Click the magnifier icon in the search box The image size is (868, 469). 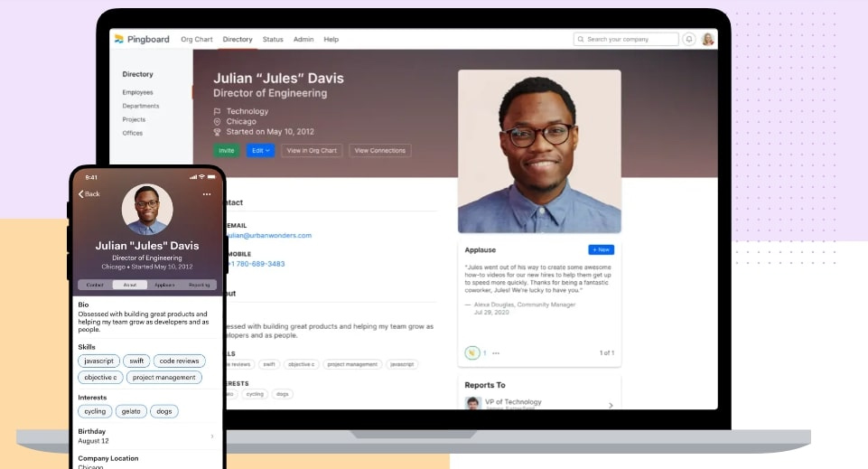(581, 40)
